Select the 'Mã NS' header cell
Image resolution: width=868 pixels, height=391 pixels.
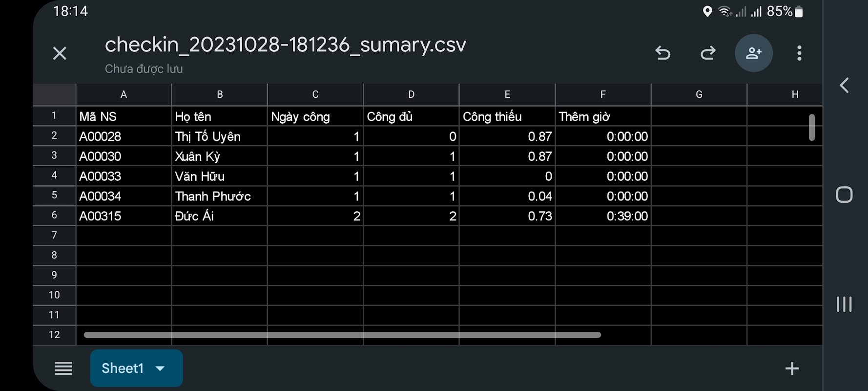[124, 116]
